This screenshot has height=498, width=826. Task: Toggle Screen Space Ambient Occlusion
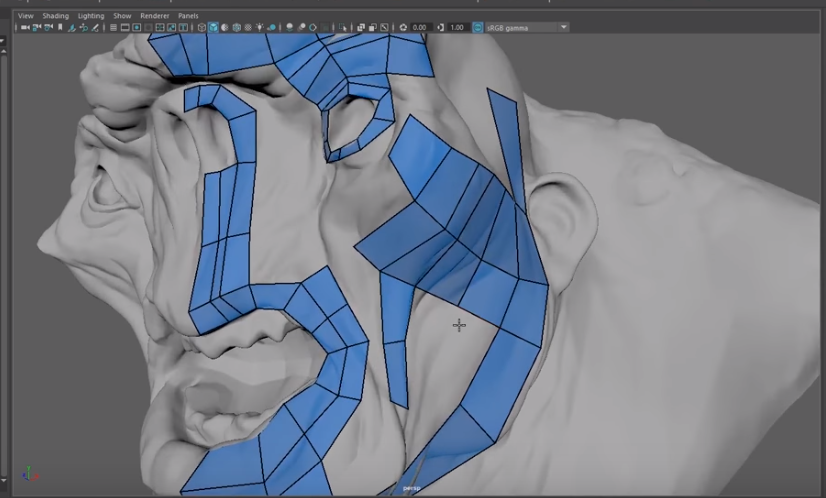289,27
